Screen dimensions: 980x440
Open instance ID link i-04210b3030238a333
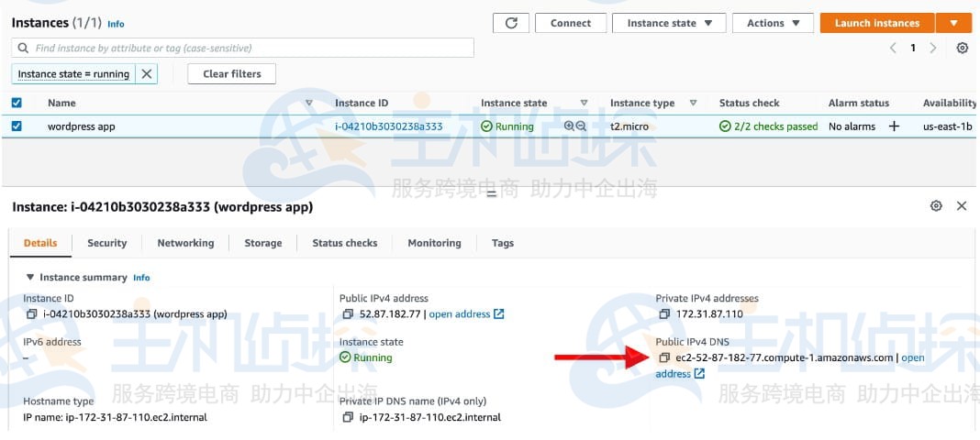click(389, 126)
